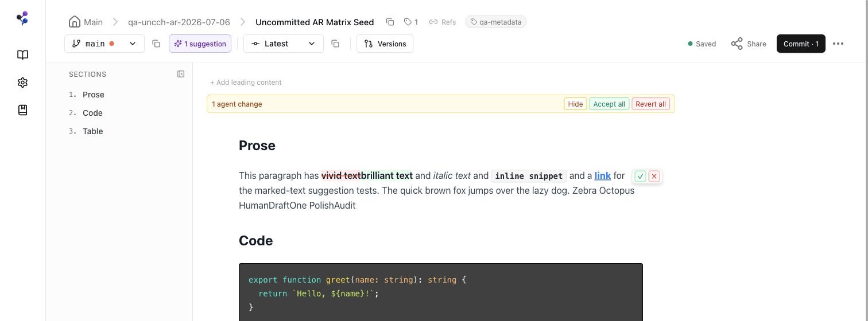Click the Share button
868x321 pixels.
[749, 44]
